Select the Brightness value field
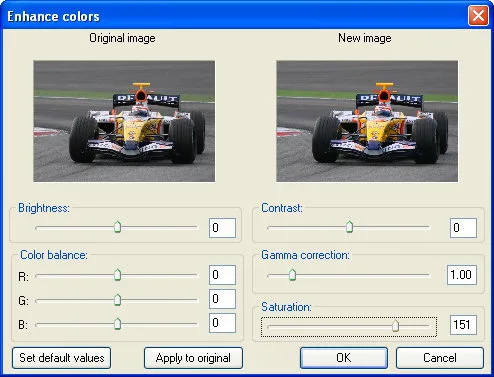 [x=222, y=228]
